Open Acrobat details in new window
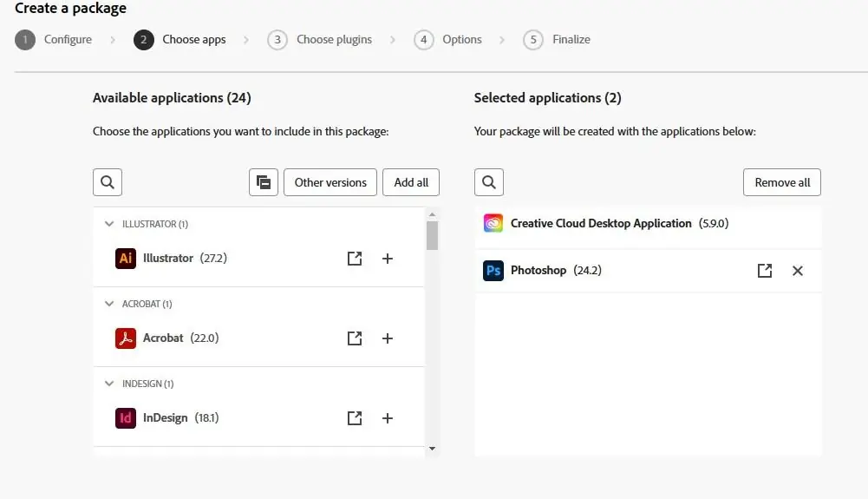This screenshot has height=499, width=868. point(355,338)
